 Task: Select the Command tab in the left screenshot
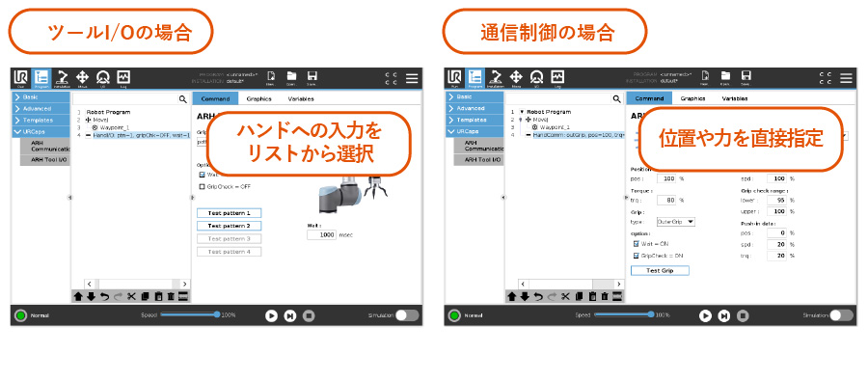coord(215,98)
